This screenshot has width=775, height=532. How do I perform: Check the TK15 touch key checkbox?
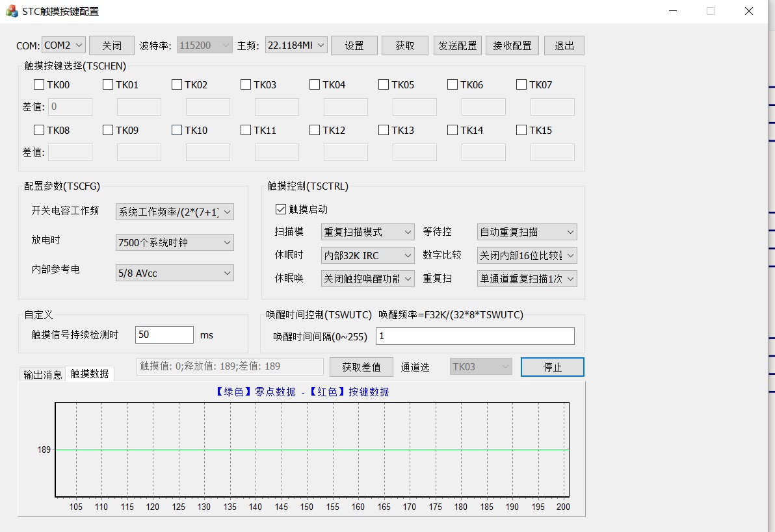(x=521, y=129)
